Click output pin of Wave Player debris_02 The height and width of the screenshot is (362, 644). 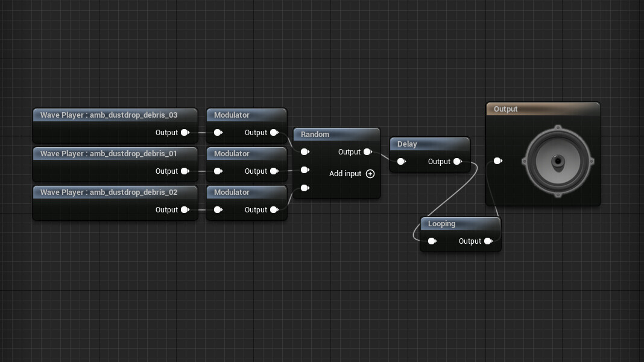(x=185, y=210)
